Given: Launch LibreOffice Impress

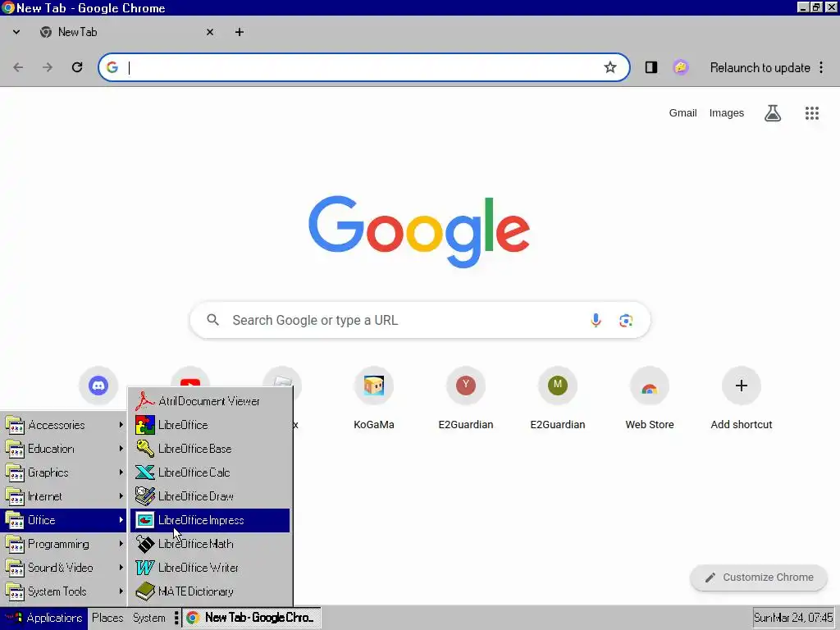Looking at the screenshot, I should [x=210, y=520].
